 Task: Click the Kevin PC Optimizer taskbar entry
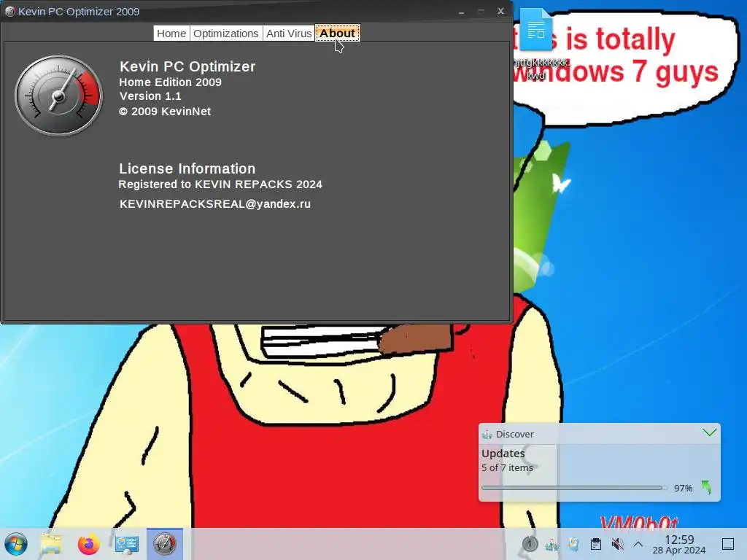point(164,544)
